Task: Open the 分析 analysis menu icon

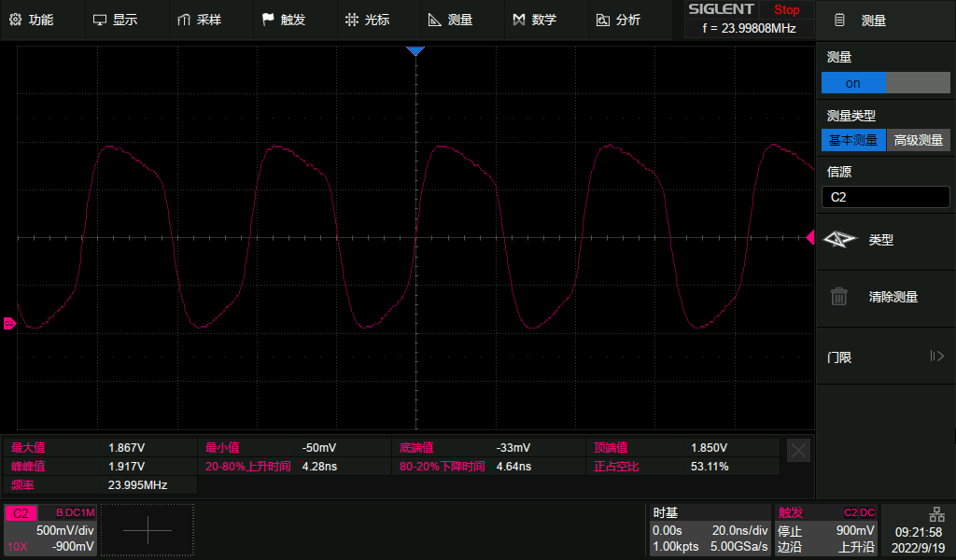Action: click(x=602, y=20)
